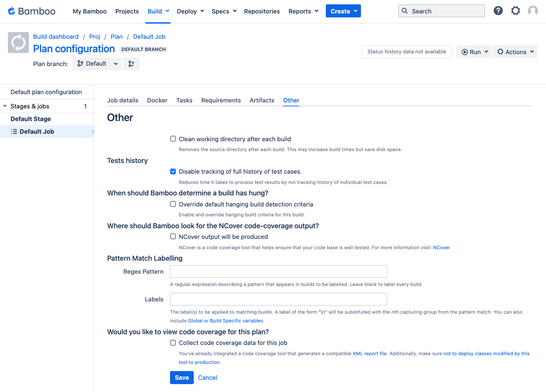
Task: Focus the Search field
Action: pyautogui.click(x=442, y=11)
